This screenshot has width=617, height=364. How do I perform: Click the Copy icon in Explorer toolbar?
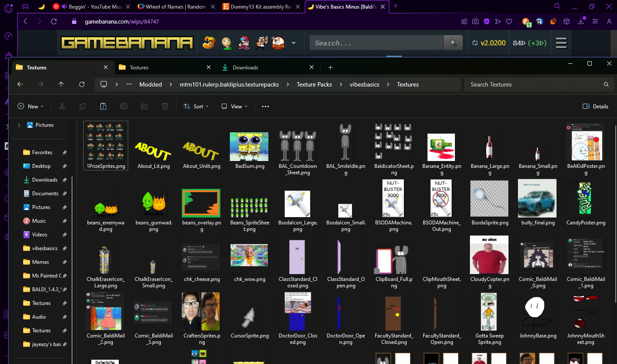point(83,106)
